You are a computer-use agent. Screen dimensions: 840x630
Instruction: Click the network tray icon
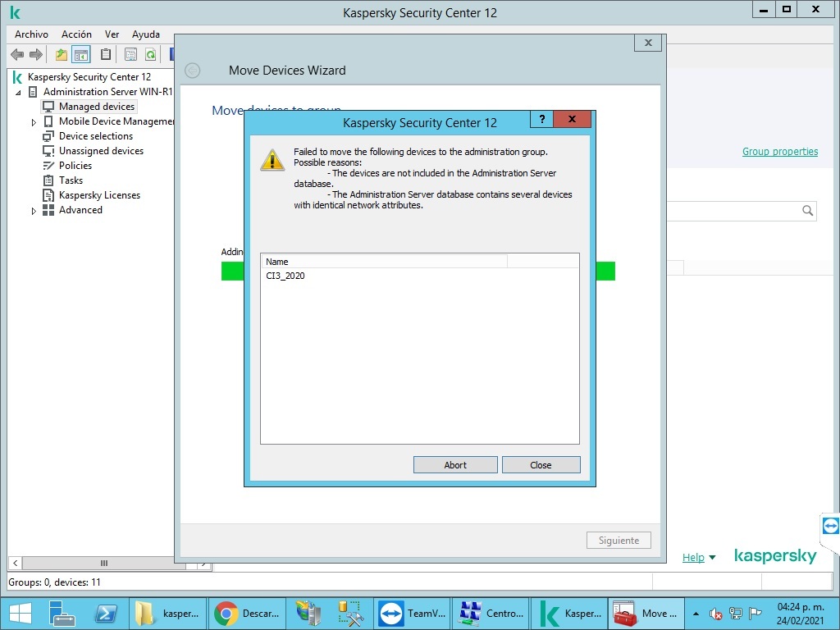tap(736, 614)
